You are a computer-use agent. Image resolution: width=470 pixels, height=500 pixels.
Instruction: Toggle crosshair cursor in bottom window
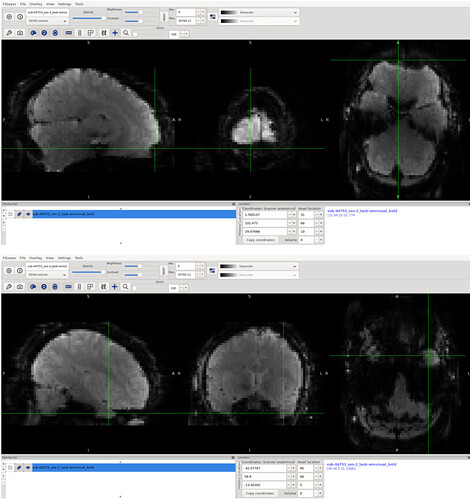115,287
